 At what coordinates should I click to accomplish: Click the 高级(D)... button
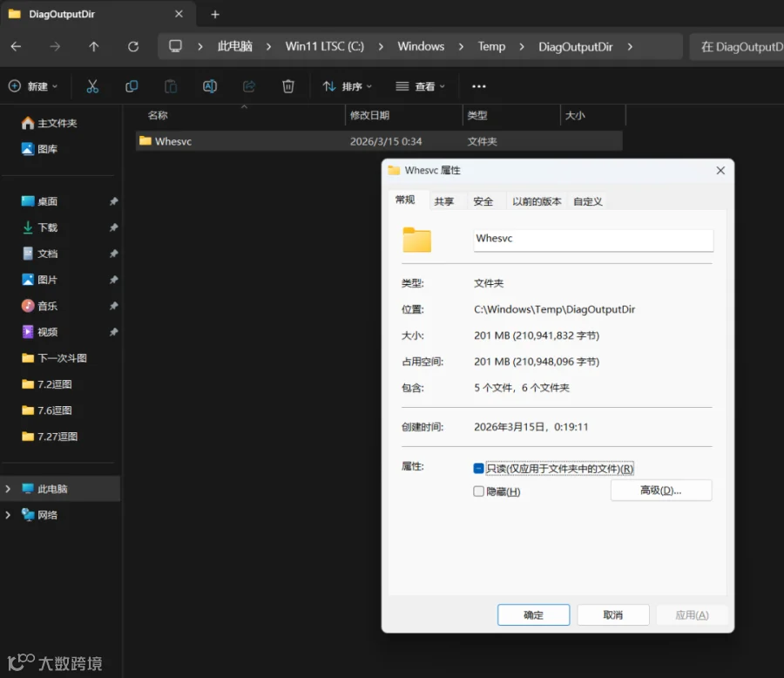click(661, 491)
